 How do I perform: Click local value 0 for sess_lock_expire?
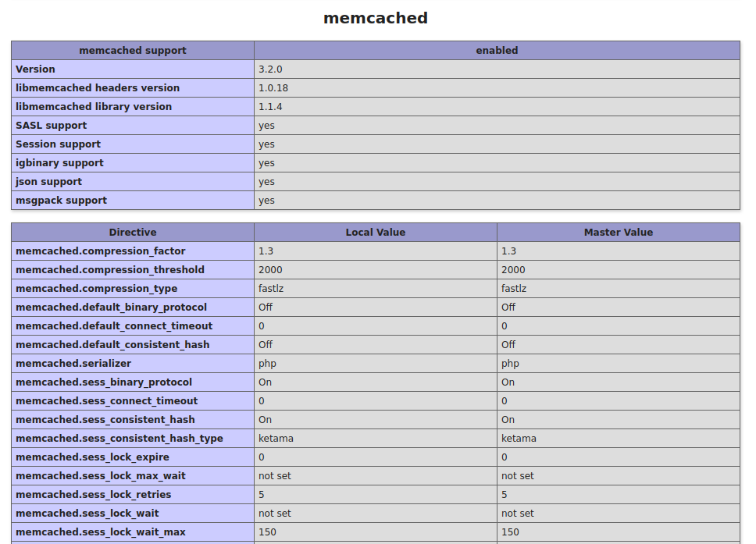pyautogui.click(x=262, y=457)
